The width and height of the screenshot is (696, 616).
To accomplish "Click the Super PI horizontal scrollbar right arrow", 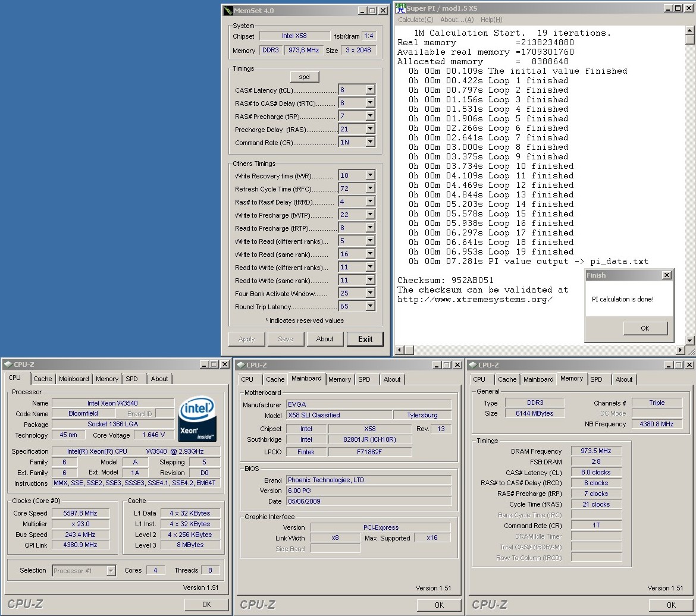I will pyautogui.click(x=681, y=350).
